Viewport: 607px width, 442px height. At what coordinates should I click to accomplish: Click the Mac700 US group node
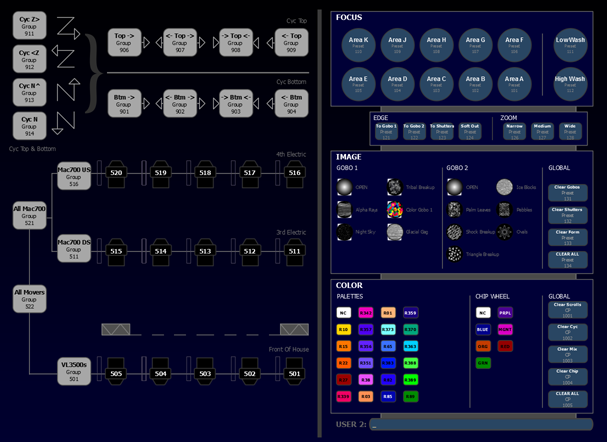click(73, 174)
